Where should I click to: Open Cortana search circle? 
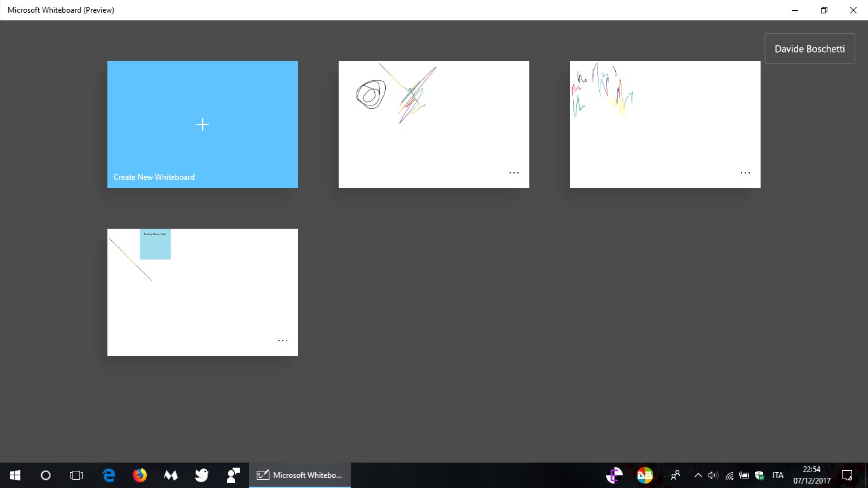46,475
